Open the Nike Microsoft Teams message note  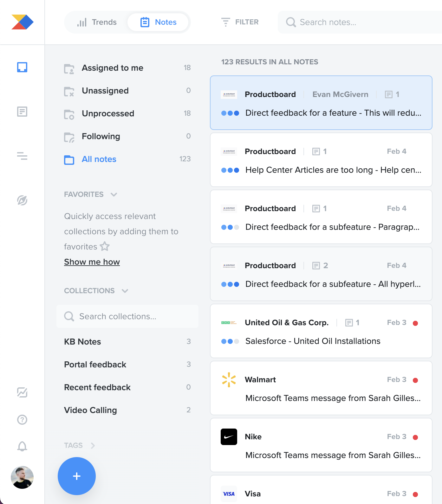(321, 445)
